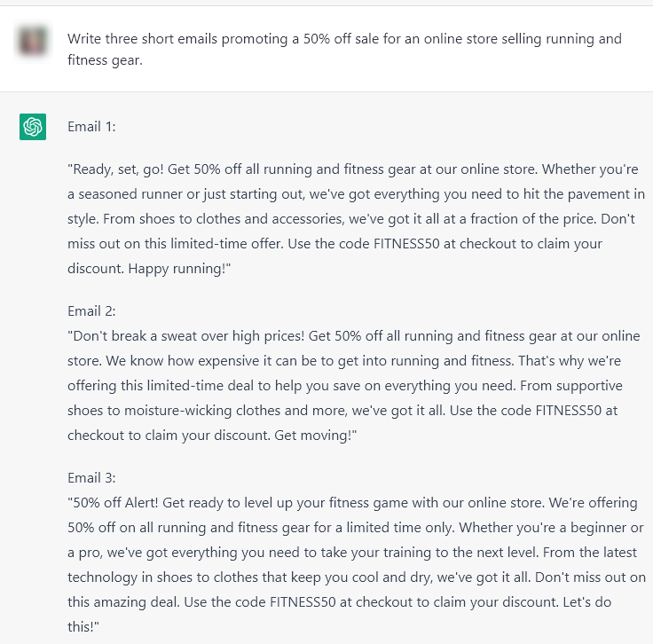
Task: Click the green ChatGPT logo icon
Action: tap(33, 127)
